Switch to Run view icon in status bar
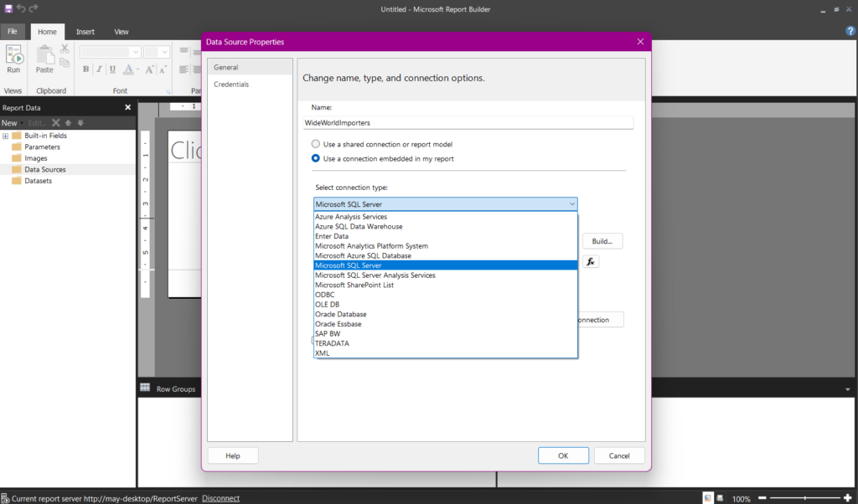Image resolution: width=858 pixels, height=504 pixels. 720,498
